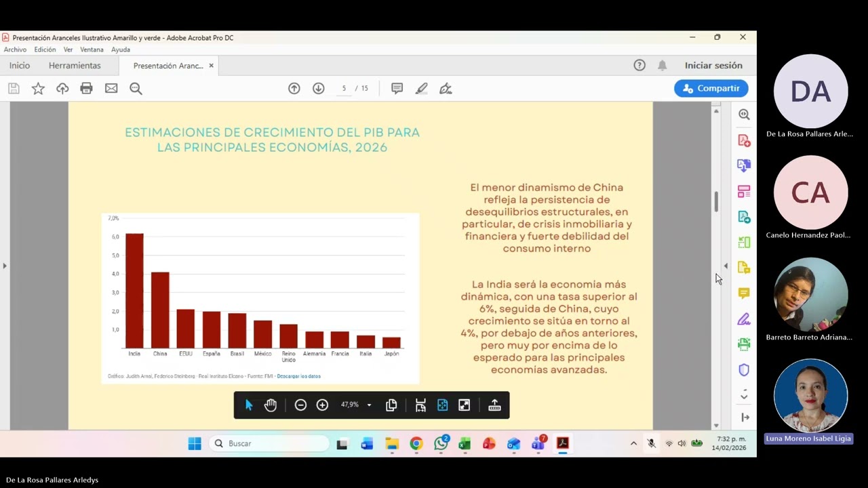Expand the left navigation pane arrow
The image size is (868, 488).
(5, 266)
